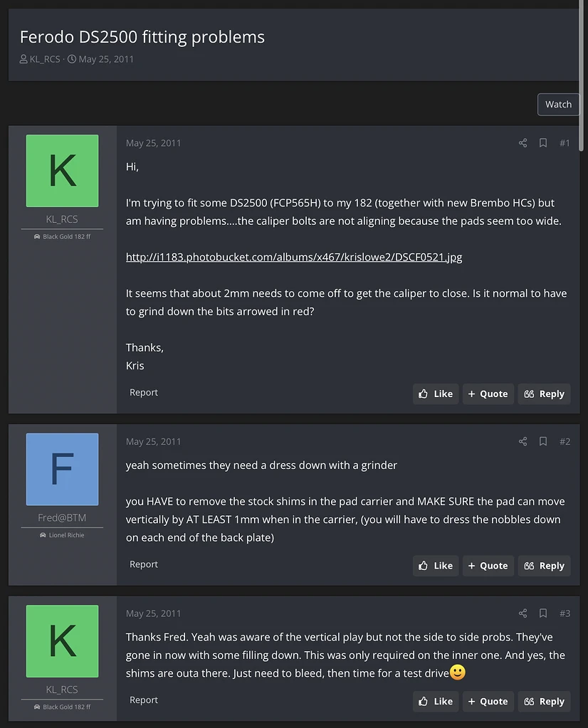
Task: Watch this thread
Action: (558, 105)
